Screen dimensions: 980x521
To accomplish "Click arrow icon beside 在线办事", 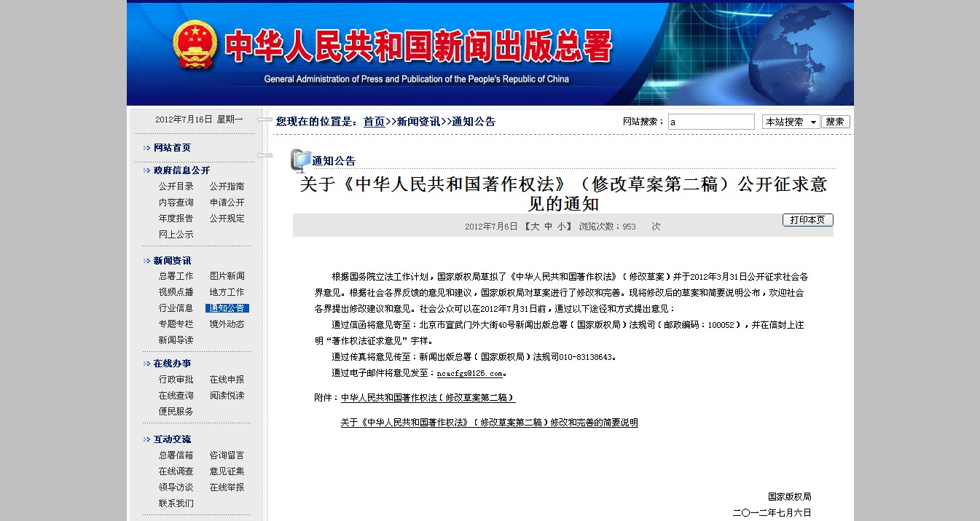I will coord(147,364).
